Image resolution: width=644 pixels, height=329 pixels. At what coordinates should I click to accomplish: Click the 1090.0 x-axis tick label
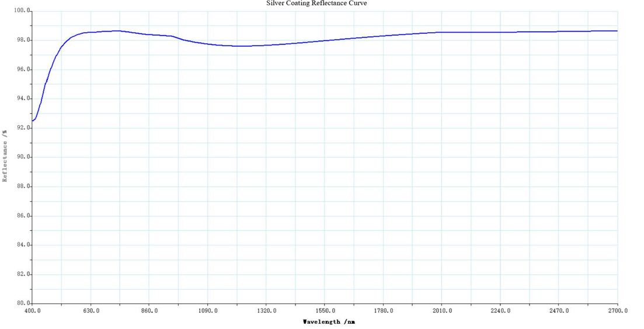tap(208, 310)
